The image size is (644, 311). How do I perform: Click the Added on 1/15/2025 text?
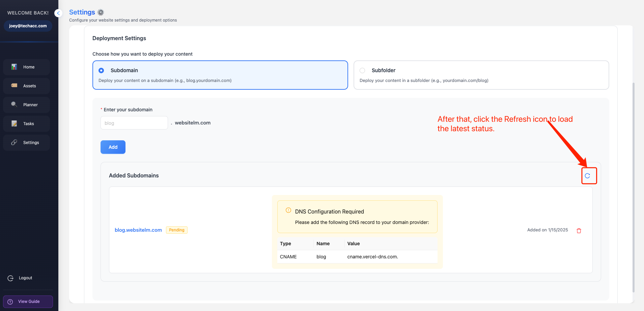pyautogui.click(x=548, y=230)
